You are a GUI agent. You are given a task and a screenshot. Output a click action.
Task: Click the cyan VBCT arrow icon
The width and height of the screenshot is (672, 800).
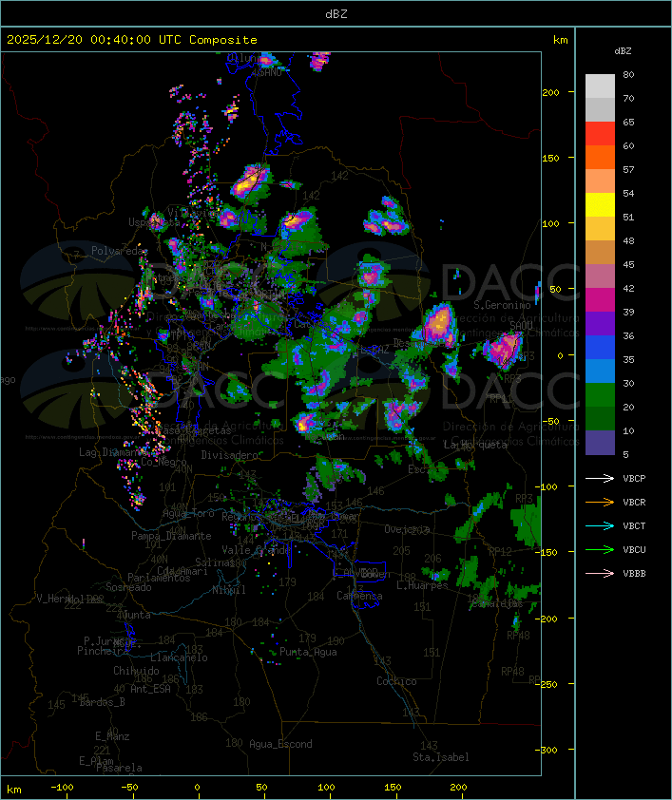[x=600, y=525]
